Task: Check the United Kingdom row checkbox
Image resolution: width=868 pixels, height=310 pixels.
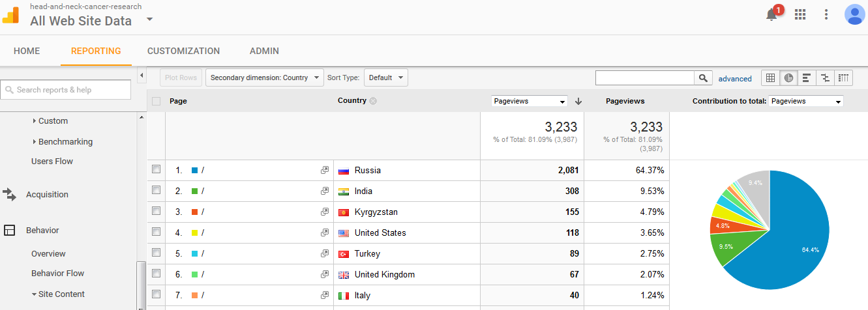Action: click(x=156, y=274)
